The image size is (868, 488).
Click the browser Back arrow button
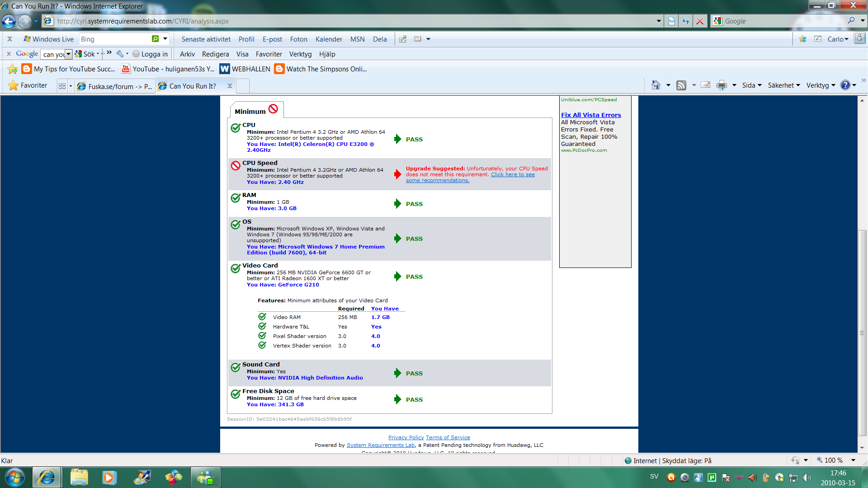point(9,21)
